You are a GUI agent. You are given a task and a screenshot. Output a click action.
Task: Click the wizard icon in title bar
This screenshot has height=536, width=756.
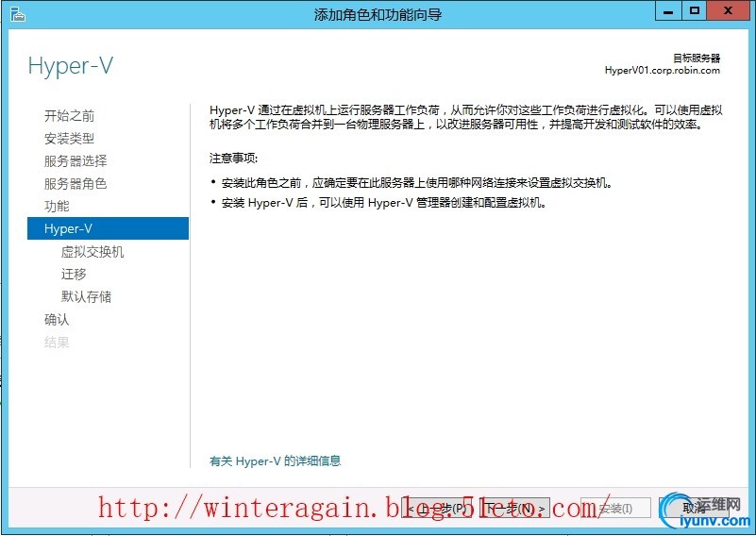(x=17, y=14)
